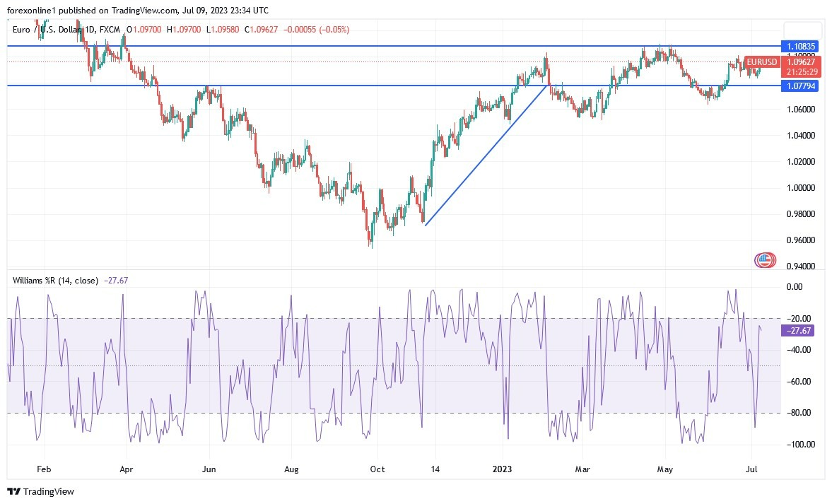Open the US flag economic event marker

click(763, 260)
